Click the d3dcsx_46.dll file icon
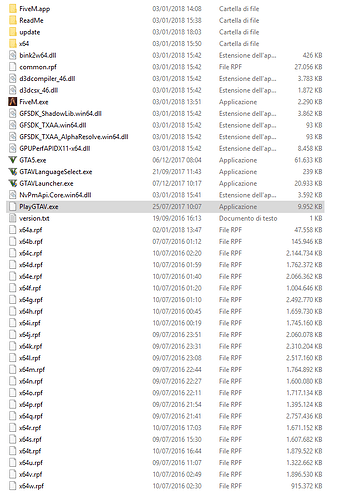This screenshot has height=500, width=364. tap(12, 90)
